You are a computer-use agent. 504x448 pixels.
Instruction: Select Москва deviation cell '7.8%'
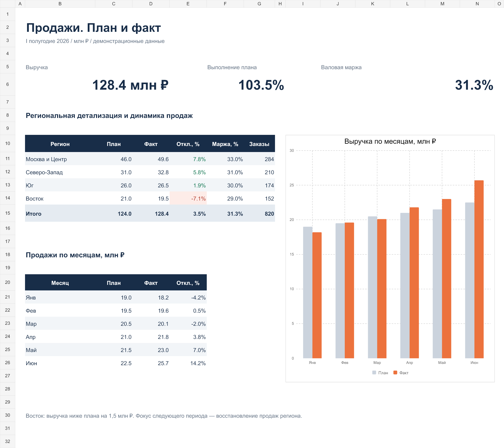[188, 159]
